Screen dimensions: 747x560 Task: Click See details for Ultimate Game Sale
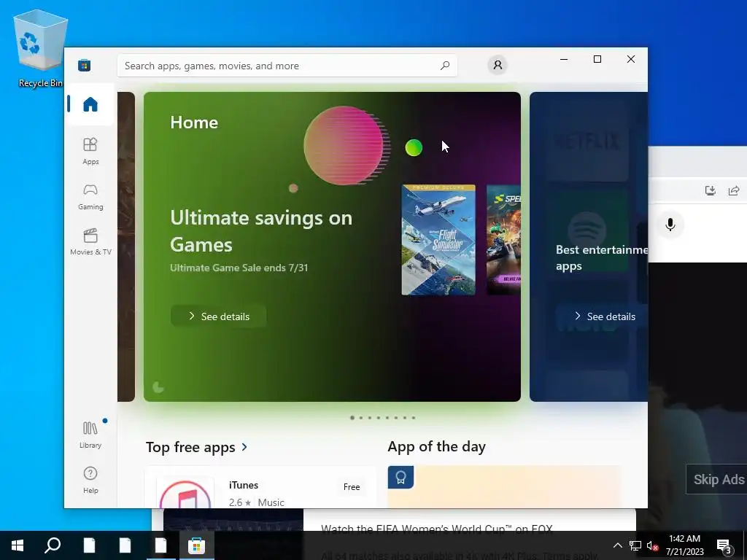tap(218, 316)
